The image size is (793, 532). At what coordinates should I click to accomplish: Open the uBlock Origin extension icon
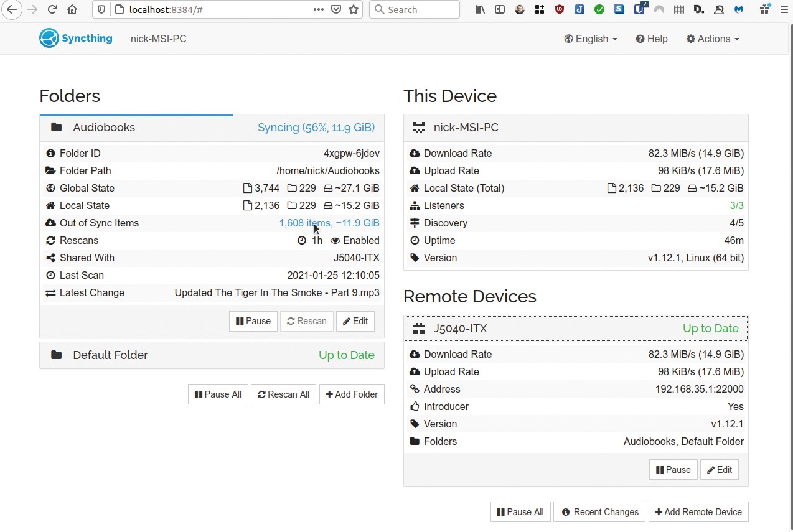tap(560, 9)
